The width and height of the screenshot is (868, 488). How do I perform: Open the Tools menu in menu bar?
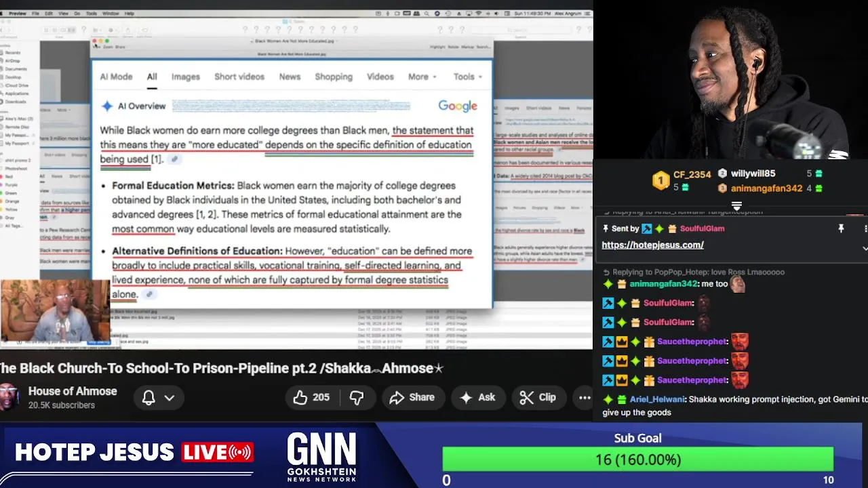pyautogui.click(x=92, y=14)
